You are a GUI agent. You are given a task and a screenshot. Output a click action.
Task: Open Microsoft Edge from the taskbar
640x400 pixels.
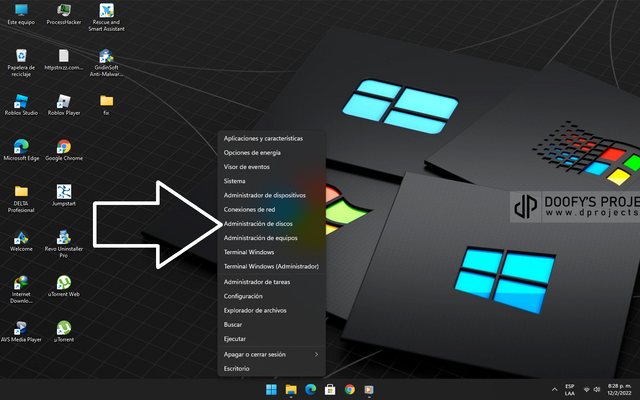coord(311,389)
